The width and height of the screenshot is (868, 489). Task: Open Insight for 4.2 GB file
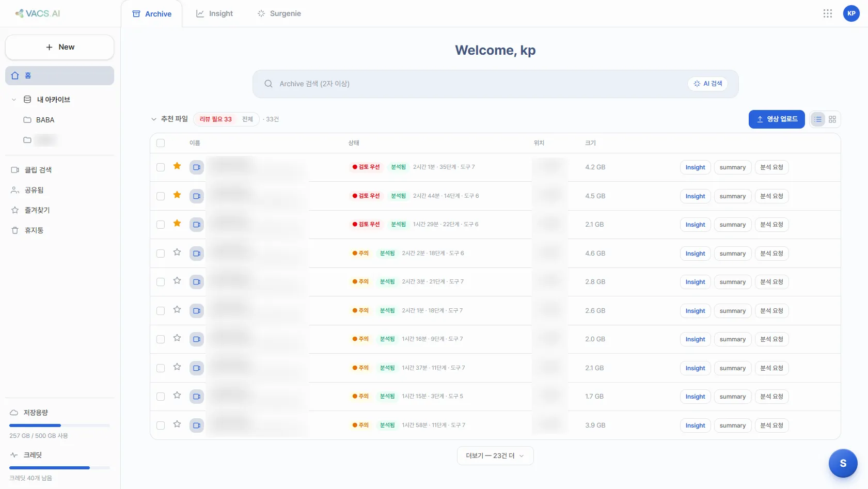(x=695, y=167)
